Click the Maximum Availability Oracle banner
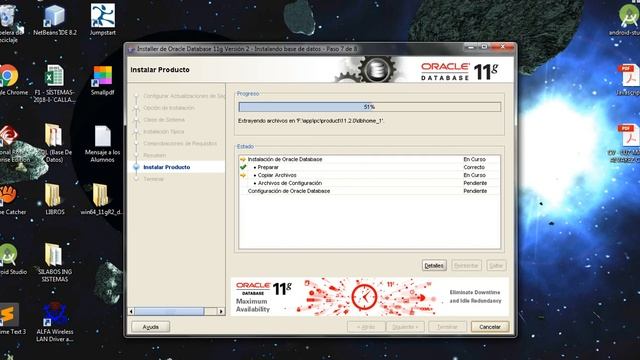This screenshot has height=360, width=640. (x=370, y=297)
